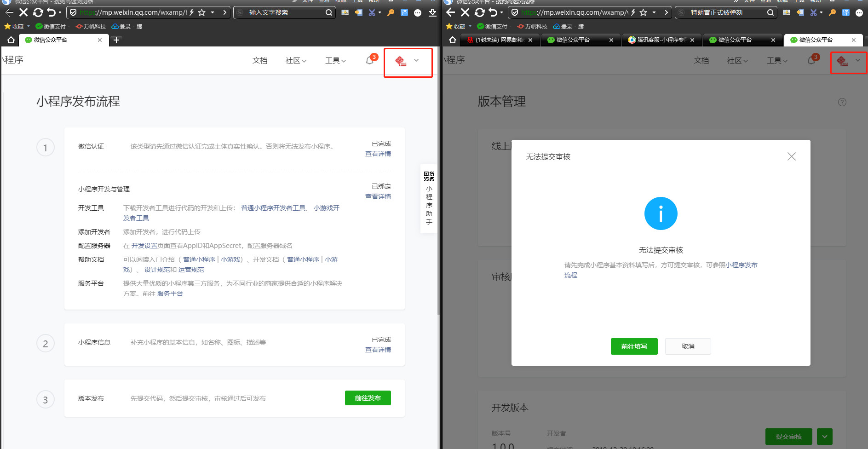Click the scissors screenshot icon in 小程序发布流程 window
Screen dimensions: 868x449
click(x=372, y=12)
